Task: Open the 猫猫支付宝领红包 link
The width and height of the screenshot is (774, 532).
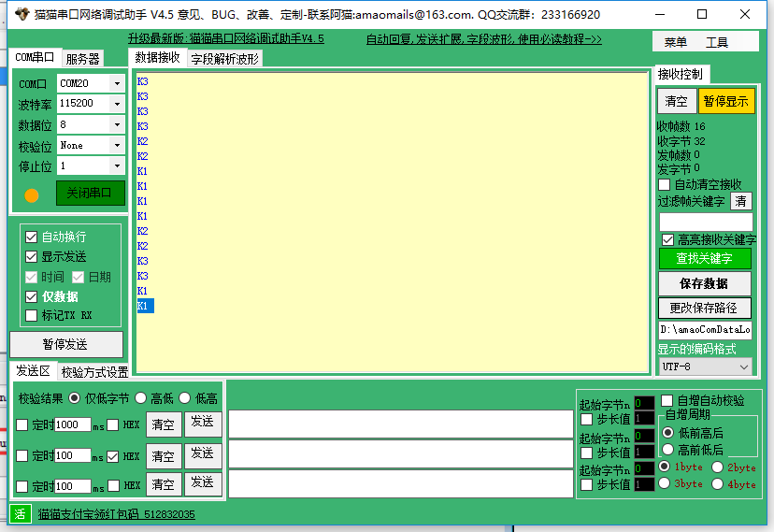Action: tap(117, 514)
